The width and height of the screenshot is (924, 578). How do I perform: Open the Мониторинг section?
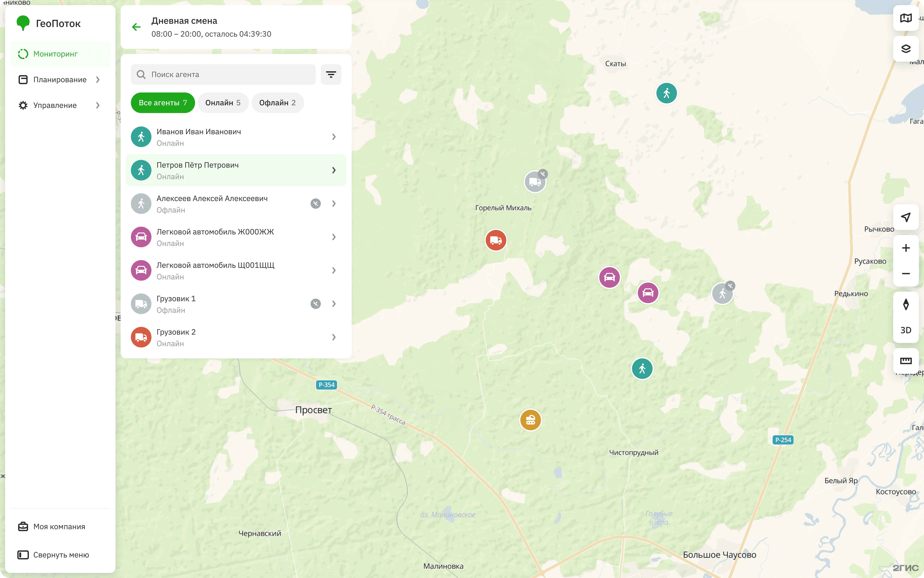[x=60, y=54]
